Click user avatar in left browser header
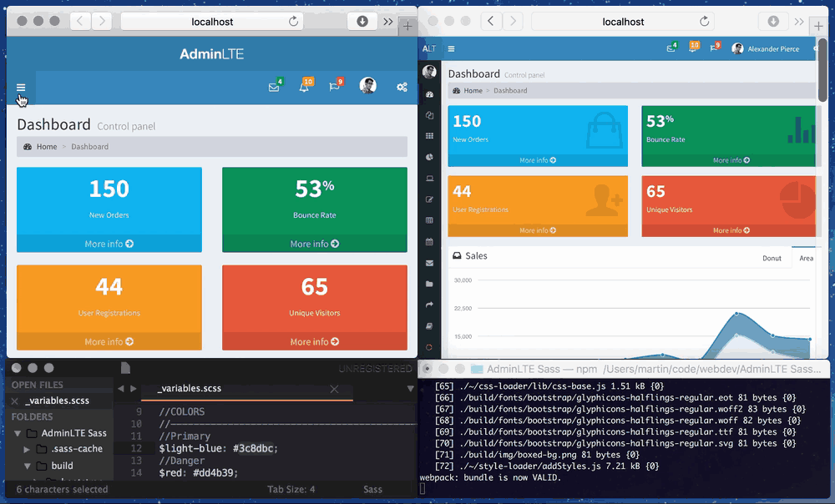Screen dimensions: 835x504 pos(367,85)
